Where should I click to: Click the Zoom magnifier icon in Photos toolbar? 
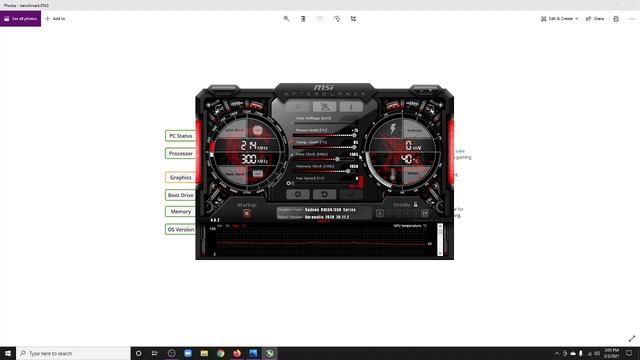coord(287,19)
